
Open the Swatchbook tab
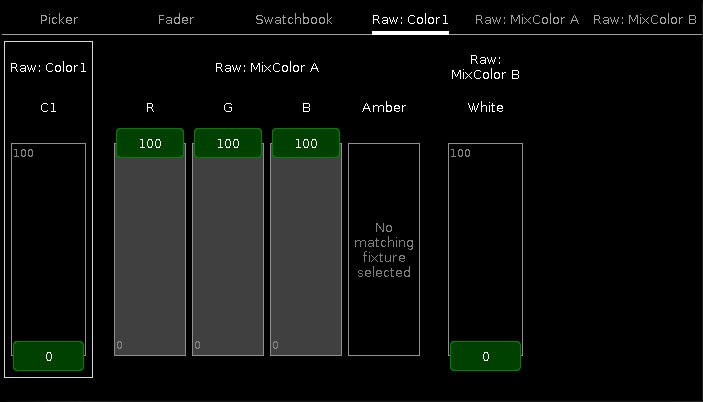294,19
